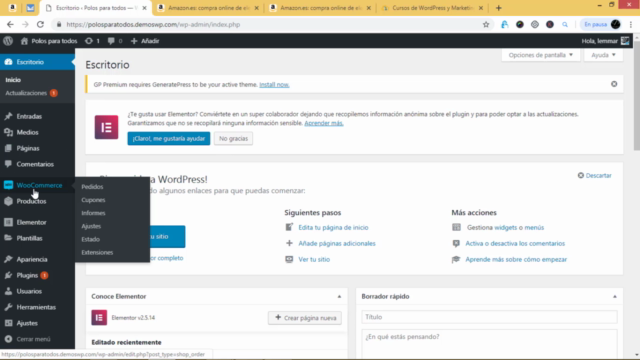Click Añade páginas adicionales link

(x=337, y=243)
